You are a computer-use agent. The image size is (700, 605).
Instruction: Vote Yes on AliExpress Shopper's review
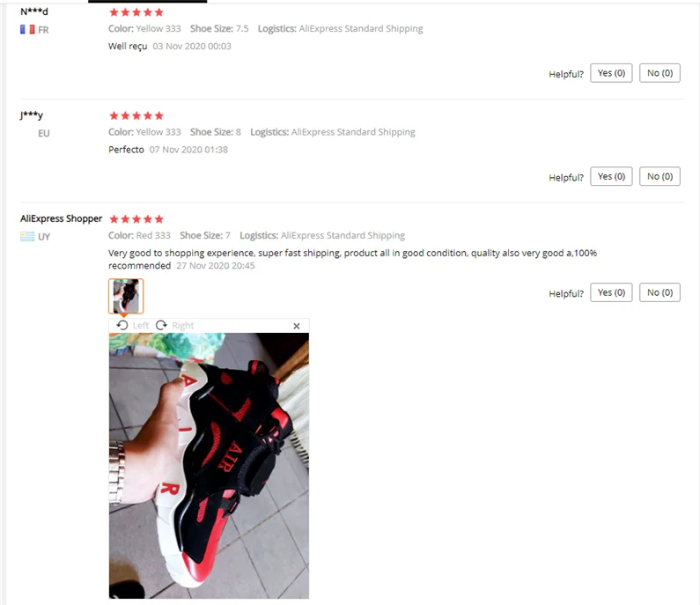(x=611, y=292)
